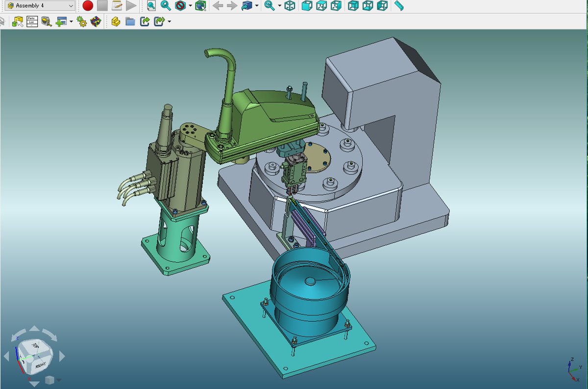This screenshot has width=588, height=389.
Task: Click the first export share arrow icon
Action: coord(145,22)
